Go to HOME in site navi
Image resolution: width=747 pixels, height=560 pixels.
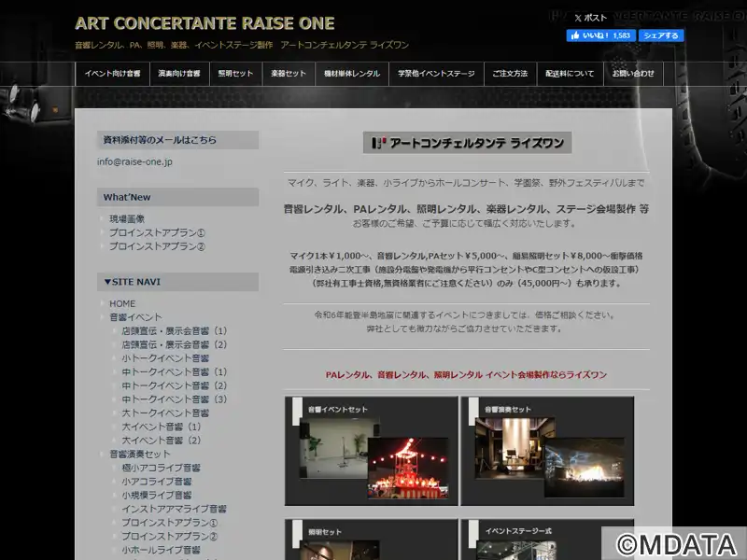point(122,304)
